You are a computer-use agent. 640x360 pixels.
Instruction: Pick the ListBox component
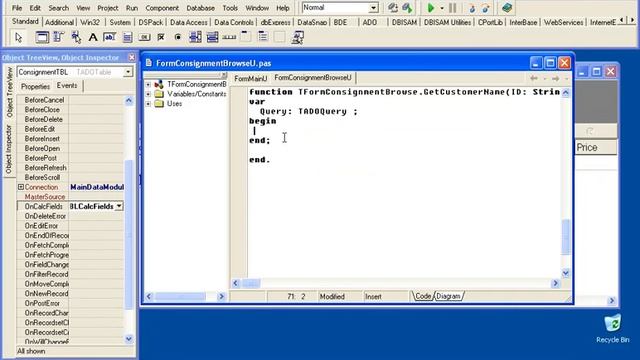195,38
